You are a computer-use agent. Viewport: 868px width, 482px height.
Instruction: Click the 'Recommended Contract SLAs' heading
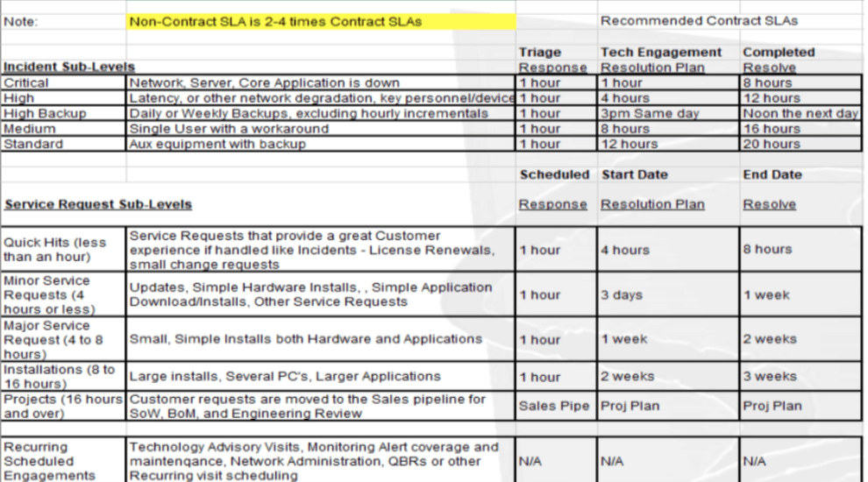click(699, 21)
